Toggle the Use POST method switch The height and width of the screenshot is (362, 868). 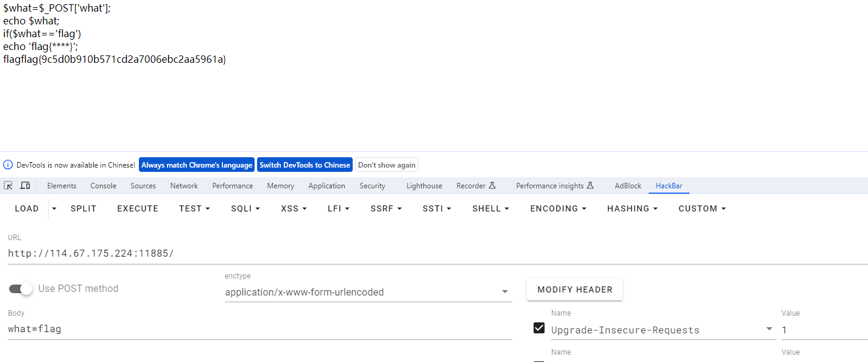[x=21, y=289]
